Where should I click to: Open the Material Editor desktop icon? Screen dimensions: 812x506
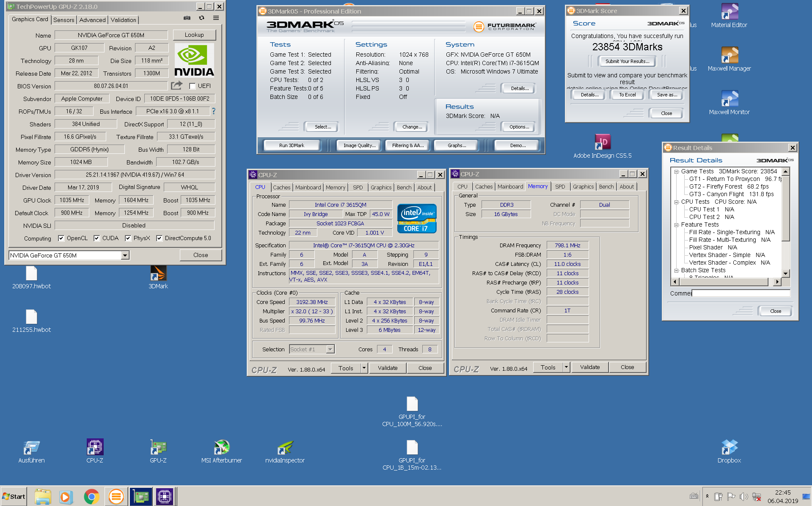click(729, 12)
